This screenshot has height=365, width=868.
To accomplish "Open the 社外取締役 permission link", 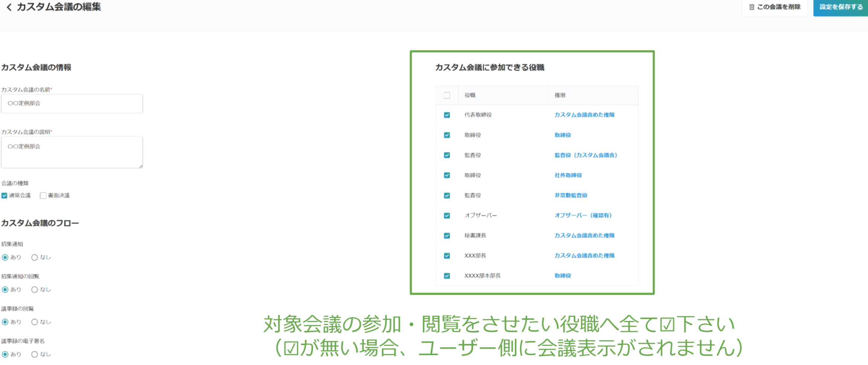I will tap(568, 175).
